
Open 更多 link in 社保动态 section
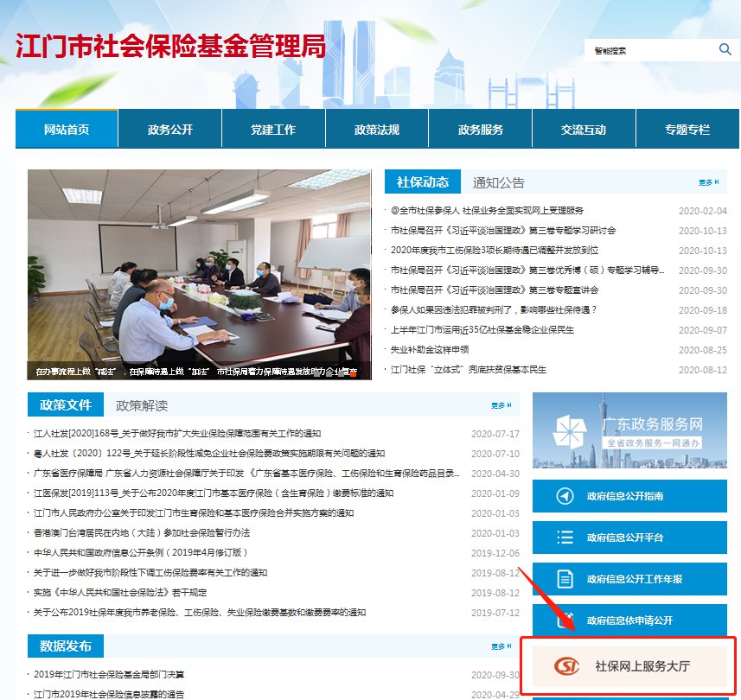coord(708,182)
